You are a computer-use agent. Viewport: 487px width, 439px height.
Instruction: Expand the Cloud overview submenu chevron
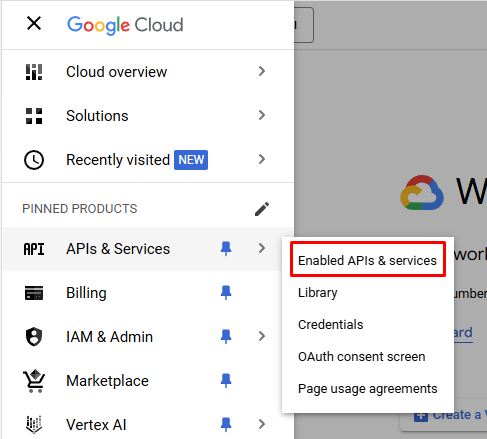(x=262, y=71)
